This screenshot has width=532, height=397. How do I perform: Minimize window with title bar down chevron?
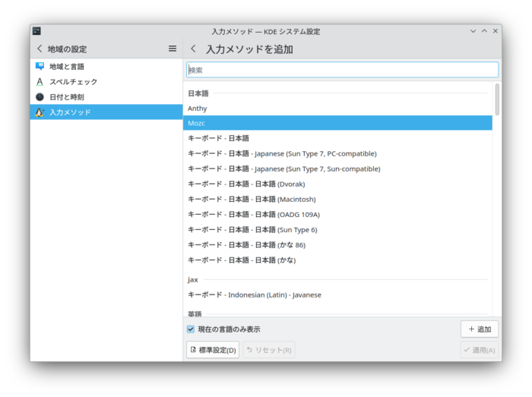point(473,31)
